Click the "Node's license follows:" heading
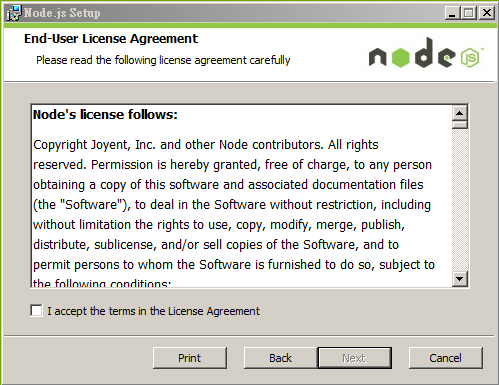This screenshot has width=499, height=385. [105, 115]
